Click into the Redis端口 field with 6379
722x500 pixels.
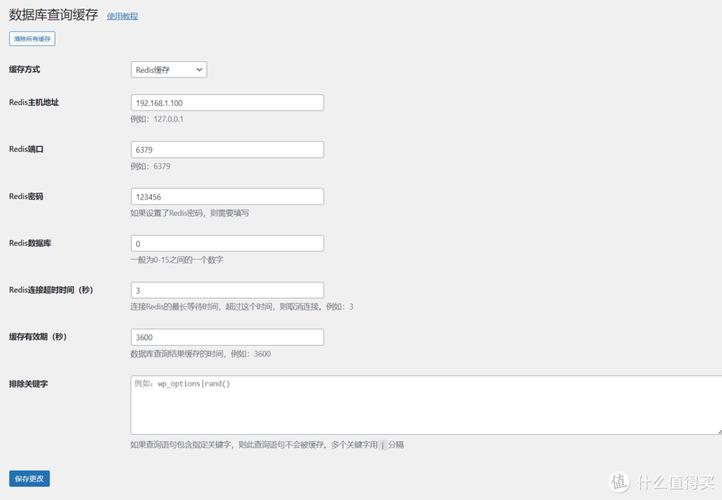[227, 150]
